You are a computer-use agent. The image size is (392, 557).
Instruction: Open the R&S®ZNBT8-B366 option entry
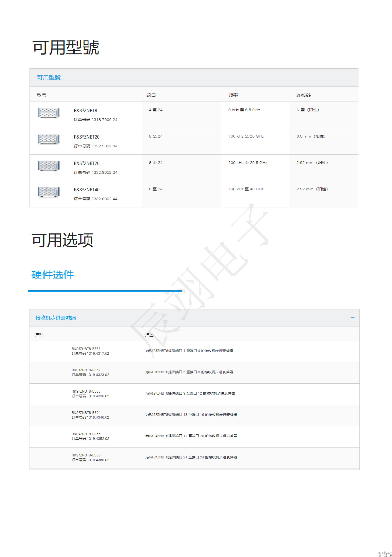pos(86,455)
